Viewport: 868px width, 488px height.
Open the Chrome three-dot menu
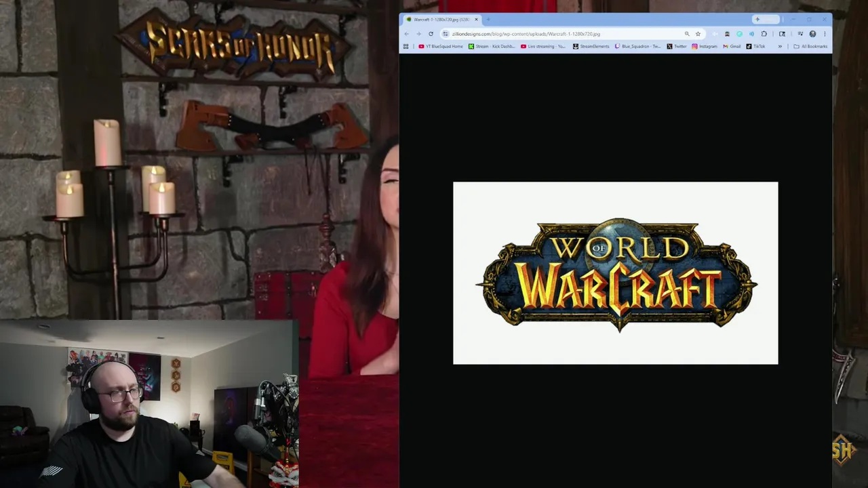point(825,34)
